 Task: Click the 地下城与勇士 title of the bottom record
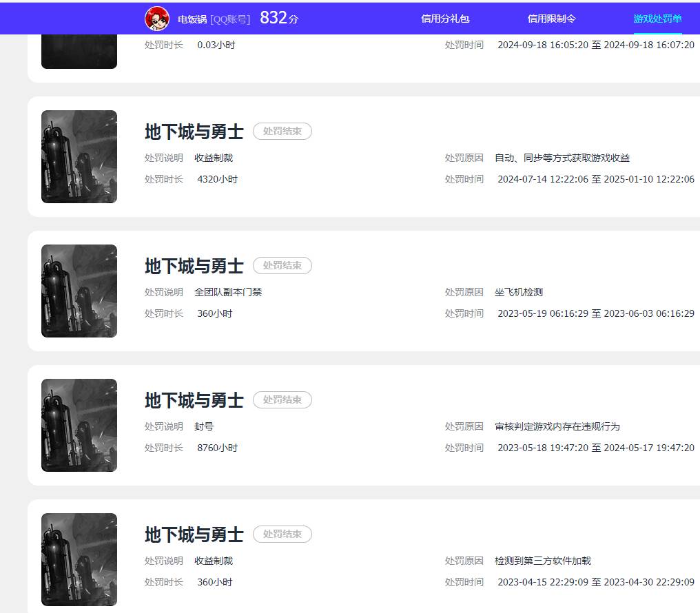pyautogui.click(x=194, y=534)
